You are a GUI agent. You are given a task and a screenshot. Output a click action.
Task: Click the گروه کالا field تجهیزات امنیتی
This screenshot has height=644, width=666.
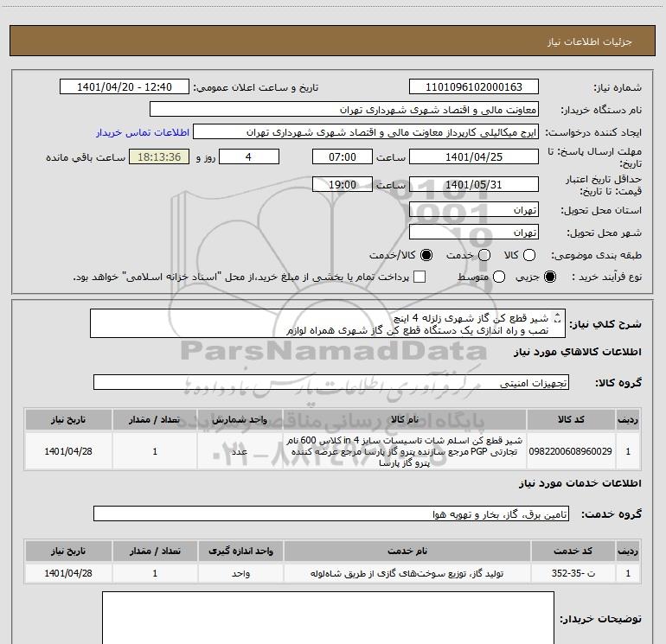point(331,382)
